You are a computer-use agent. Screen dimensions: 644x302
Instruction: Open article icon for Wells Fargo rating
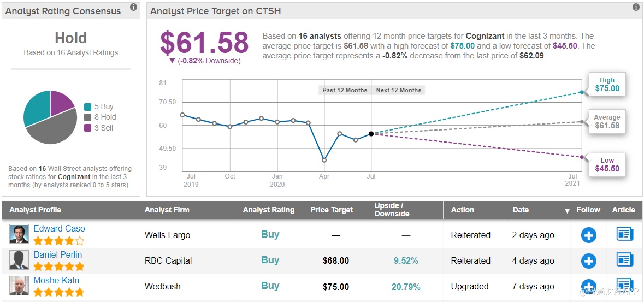coord(624,234)
